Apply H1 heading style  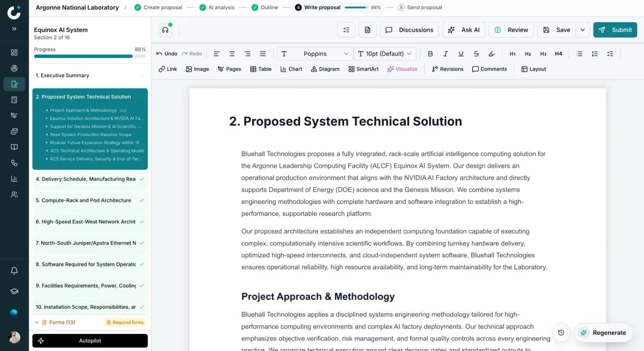(x=512, y=54)
